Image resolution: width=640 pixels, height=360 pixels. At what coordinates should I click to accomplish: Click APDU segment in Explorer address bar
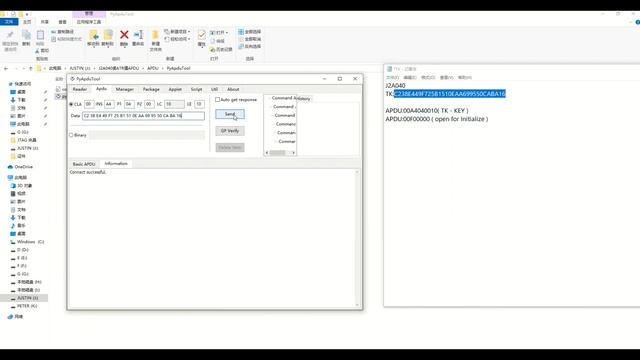pos(153,69)
